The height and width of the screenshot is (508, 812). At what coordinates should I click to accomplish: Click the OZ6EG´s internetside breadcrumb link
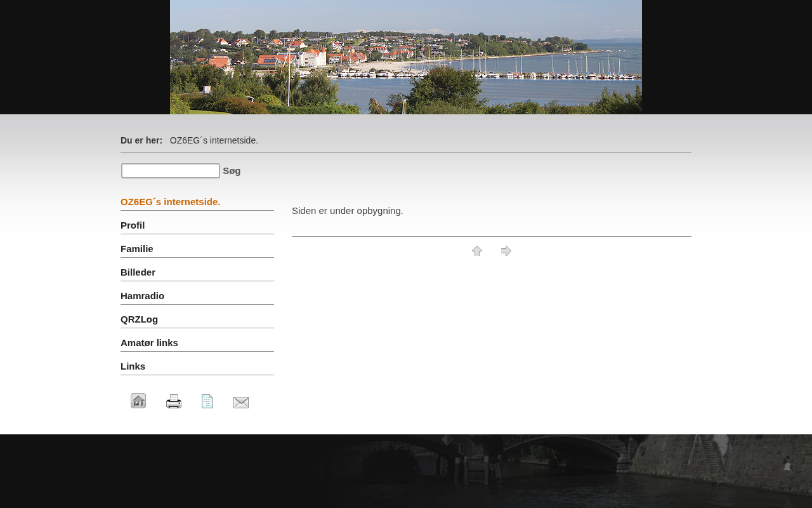(x=214, y=140)
